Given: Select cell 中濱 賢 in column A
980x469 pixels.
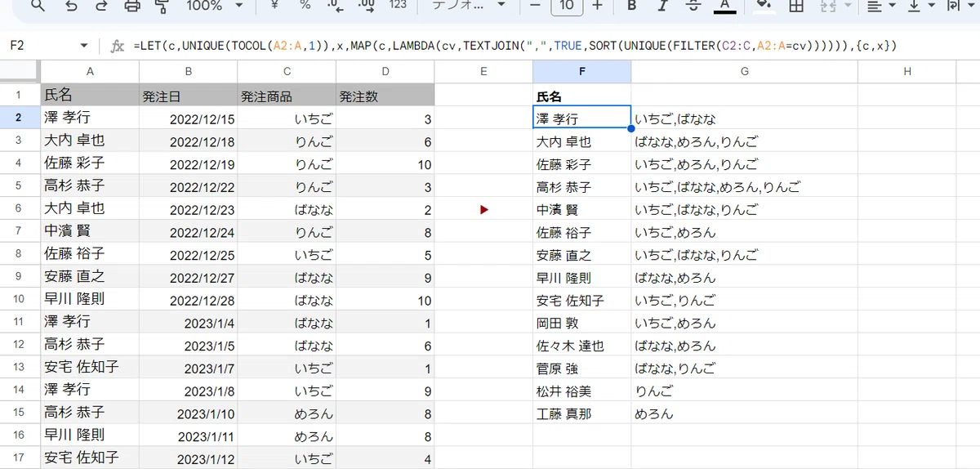Looking at the screenshot, I should 90,231.
